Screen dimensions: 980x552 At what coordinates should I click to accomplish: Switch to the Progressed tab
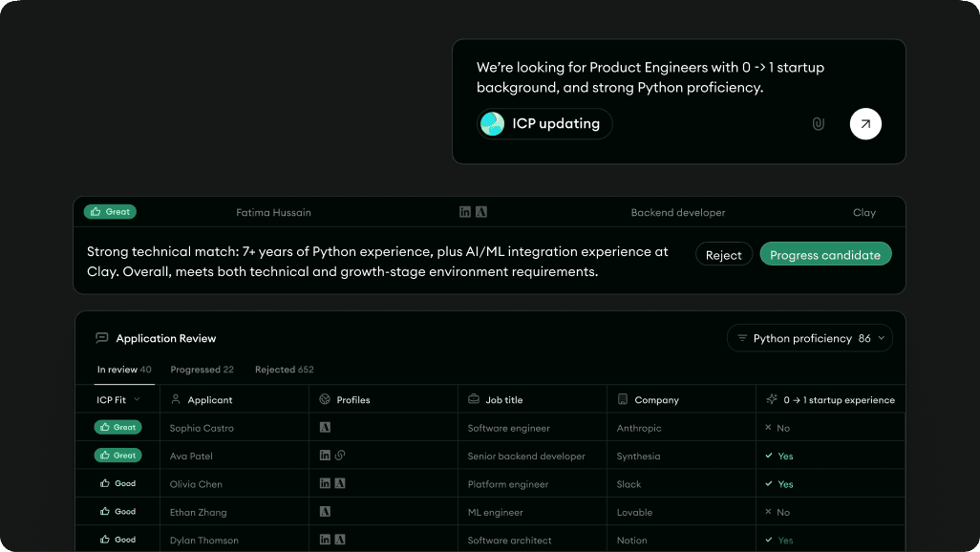(x=202, y=370)
